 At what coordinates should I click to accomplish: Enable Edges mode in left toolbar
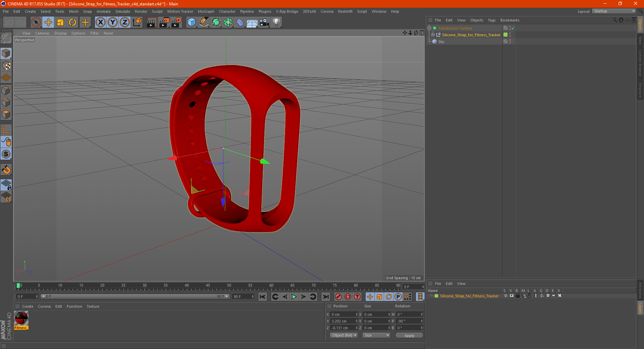click(6, 102)
